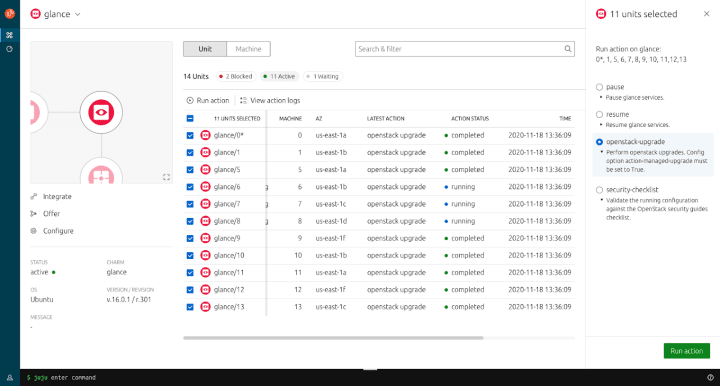Viewport: 720px width, 386px height.
Task: Uncheck the glance/13 checkbox
Action: pyautogui.click(x=190, y=307)
